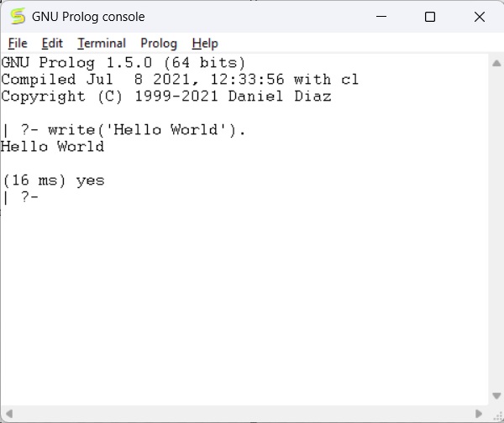The height and width of the screenshot is (423, 504).
Task: Expand the Terminal menu
Action: pyautogui.click(x=102, y=44)
